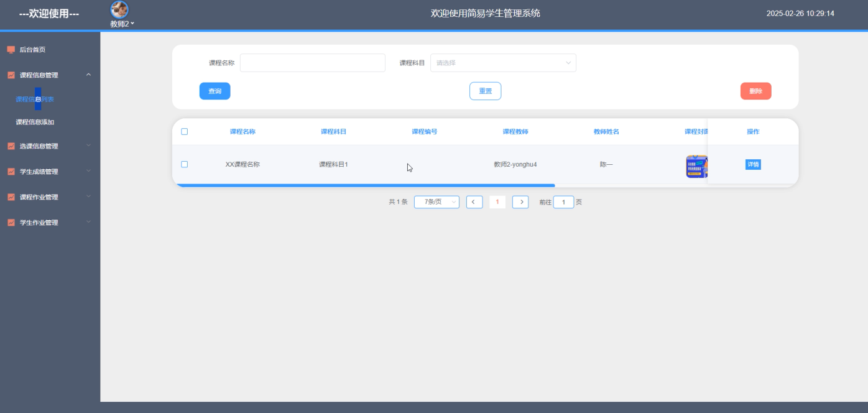Click the 课程科目 column header
868x413 pixels.
pyautogui.click(x=333, y=132)
